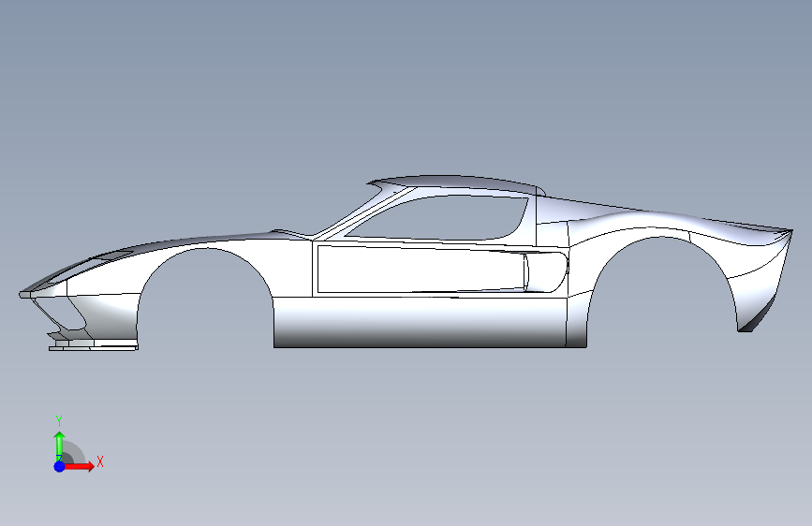Click the green "Y" label on the triad
Screen dimensions: 812x526
59,421
